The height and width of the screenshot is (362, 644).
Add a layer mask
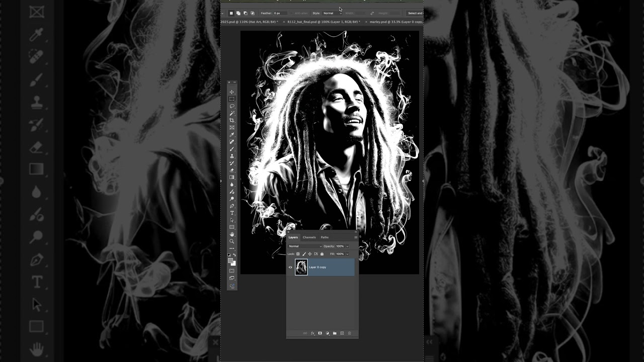(320, 333)
